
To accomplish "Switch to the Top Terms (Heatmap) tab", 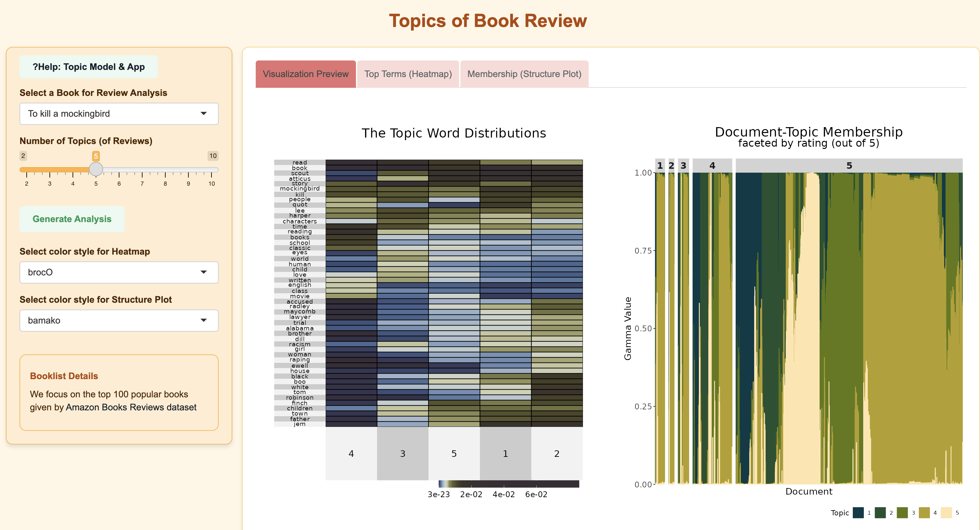I will 407,74.
